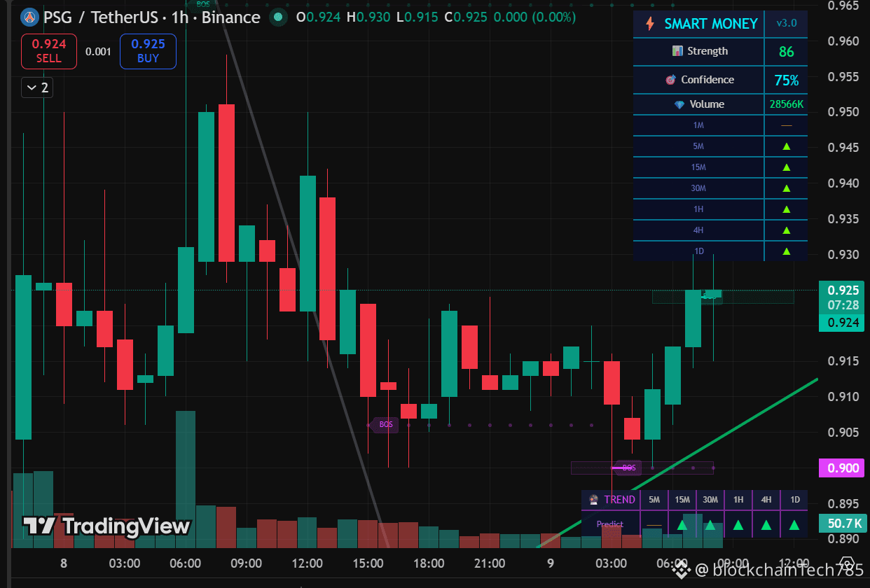Screen dimensions: 870x588
Task: Click the Predict row 5M dash indicator
Action: 654,525
